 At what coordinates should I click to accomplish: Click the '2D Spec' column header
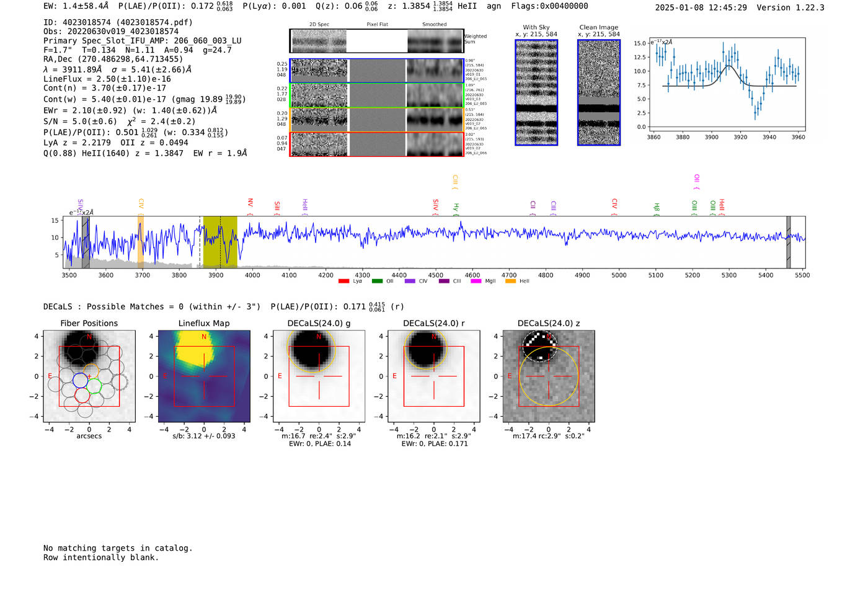point(319,24)
